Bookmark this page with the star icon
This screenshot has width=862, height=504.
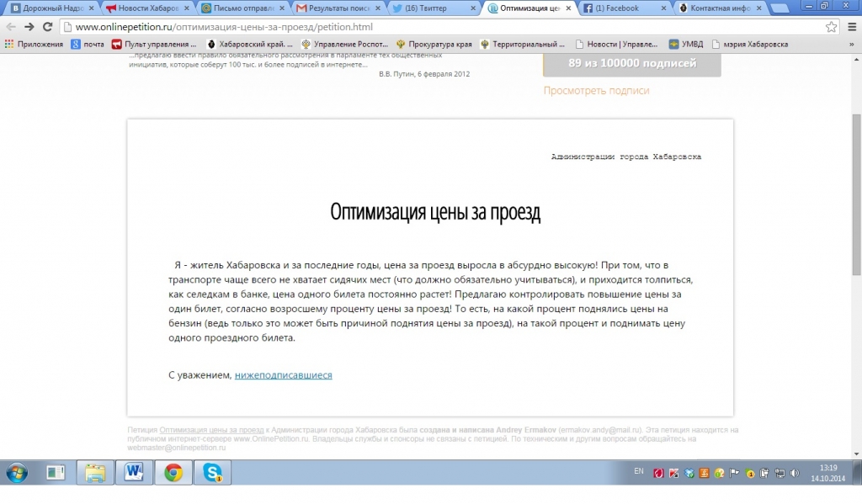pos(832,27)
